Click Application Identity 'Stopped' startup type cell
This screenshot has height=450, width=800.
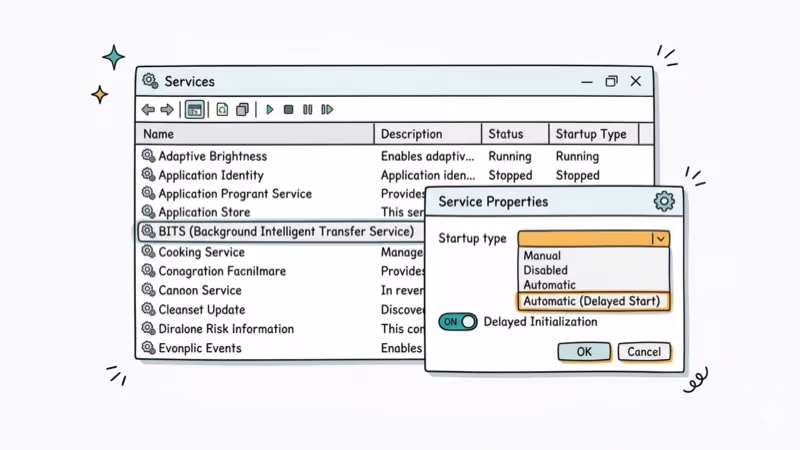click(578, 175)
